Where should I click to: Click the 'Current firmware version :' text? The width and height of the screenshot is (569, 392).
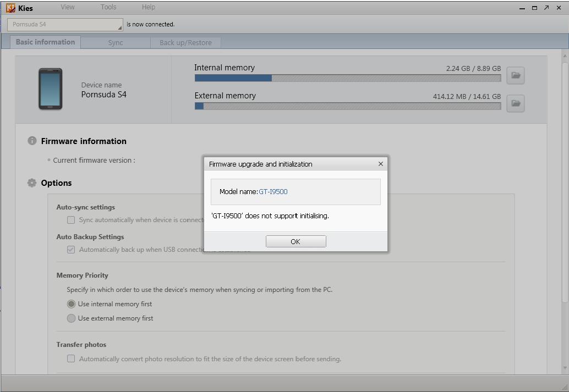point(94,161)
